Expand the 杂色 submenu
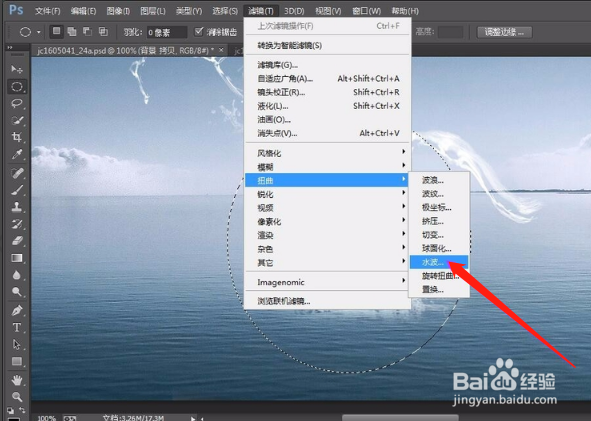Image resolution: width=591 pixels, height=421 pixels. click(327, 249)
